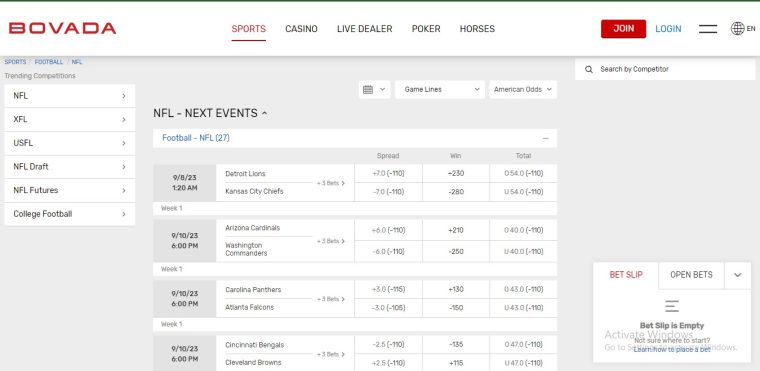The height and width of the screenshot is (371, 760).
Task: Expand +3 Bets for Panthers vs Falcons
Action: [x=331, y=299]
